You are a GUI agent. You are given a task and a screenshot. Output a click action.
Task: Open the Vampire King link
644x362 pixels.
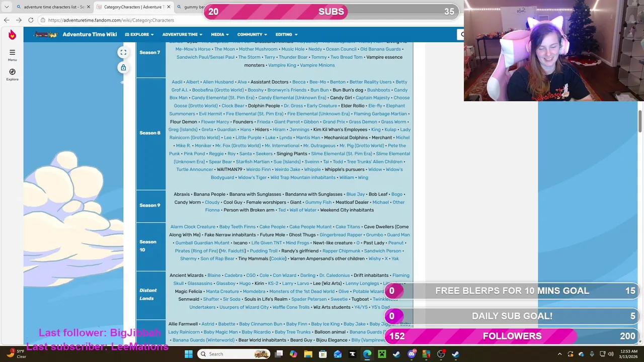(x=282, y=65)
